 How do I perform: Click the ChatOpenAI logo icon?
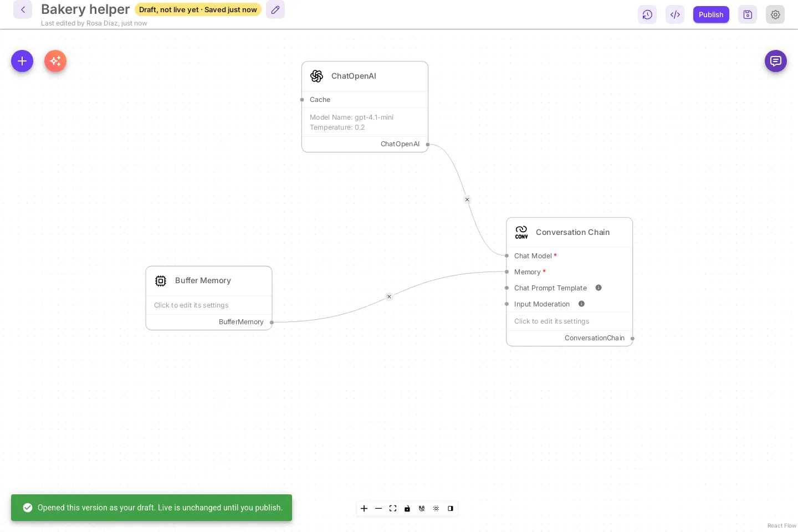tap(317, 76)
